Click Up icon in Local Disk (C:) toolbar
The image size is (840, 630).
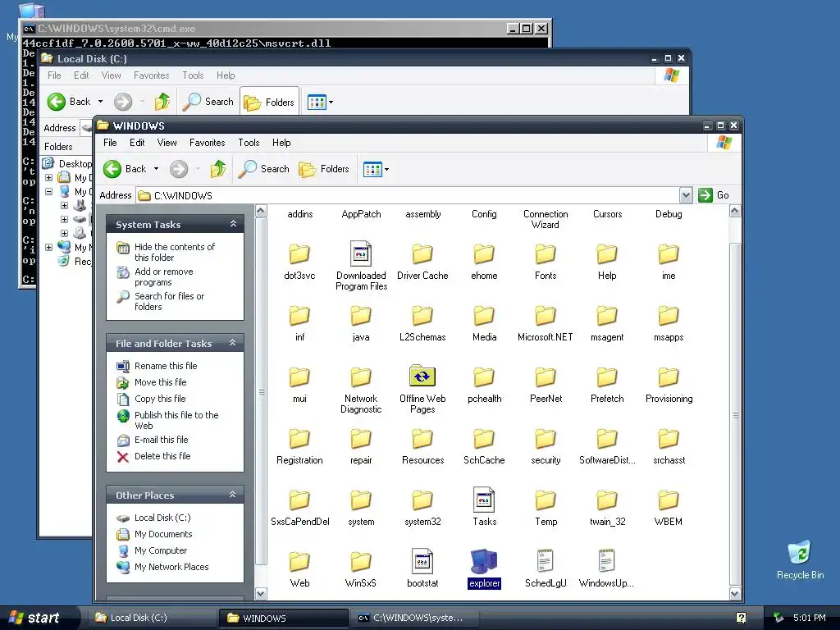162,101
